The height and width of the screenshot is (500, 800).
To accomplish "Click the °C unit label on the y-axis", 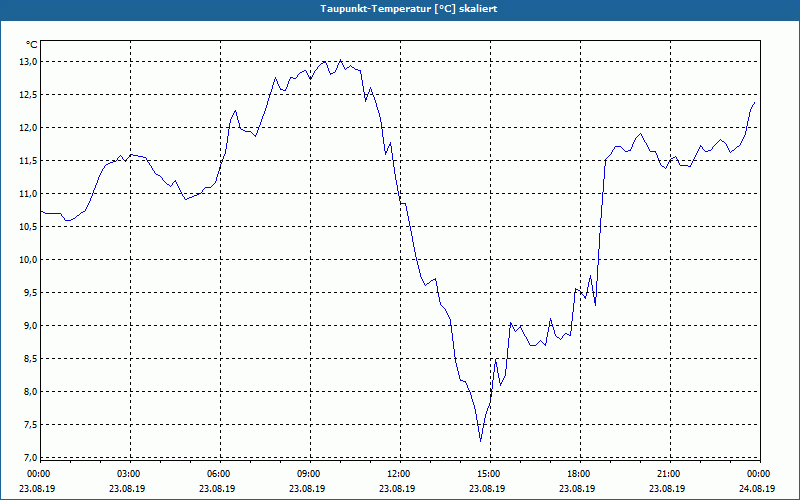I will tap(31, 44).
